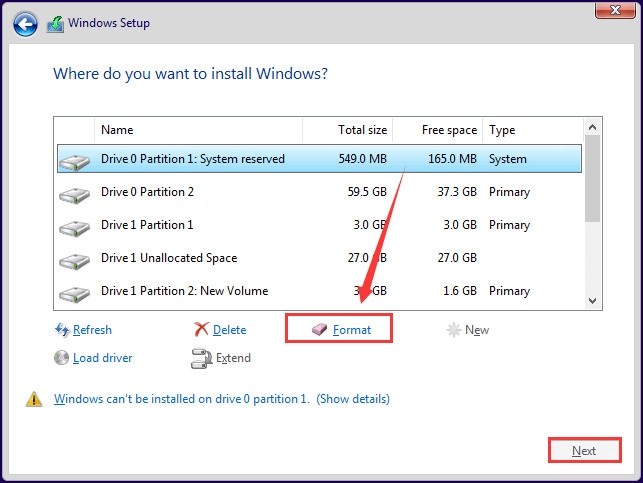Click the pink eraser Format icon
Image resolution: width=643 pixels, height=483 pixels.
[319, 329]
